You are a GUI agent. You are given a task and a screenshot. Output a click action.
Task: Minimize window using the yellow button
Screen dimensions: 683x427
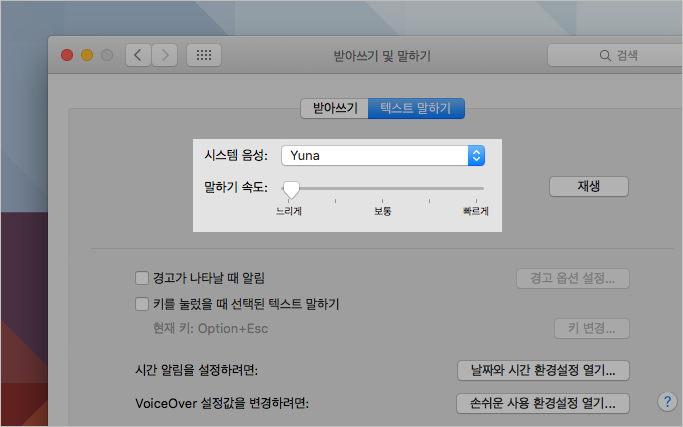click(x=87, y=55)
